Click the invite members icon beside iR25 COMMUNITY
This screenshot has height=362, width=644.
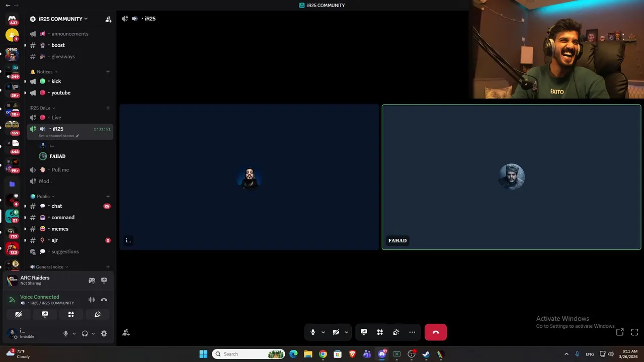tap(108, 19)
